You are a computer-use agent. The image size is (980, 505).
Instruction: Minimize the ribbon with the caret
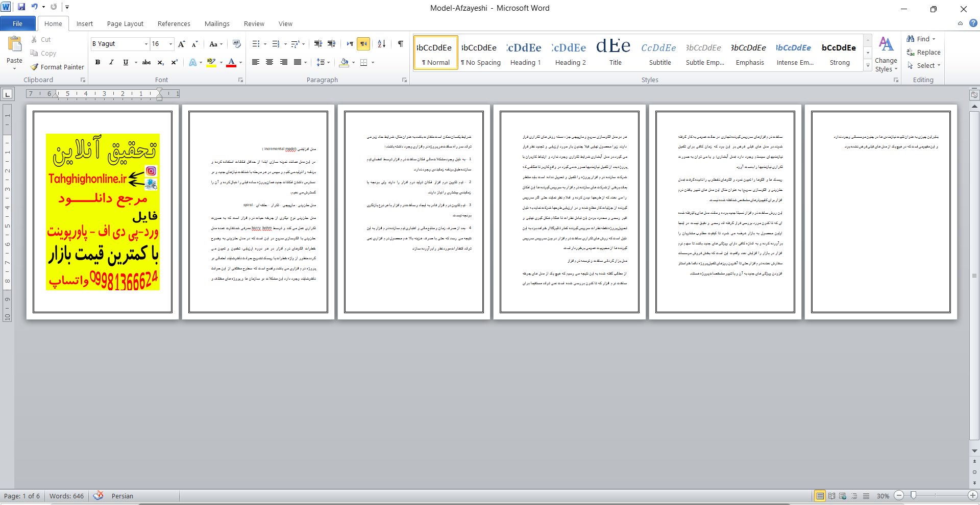click(x=960, y=23)
